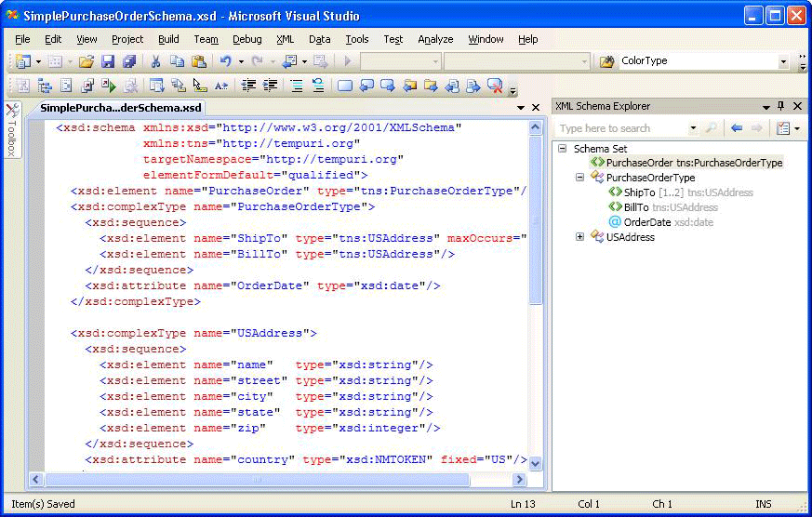Viewport: 812px width, 517px height.
Task: Open the Debug menu
Action: 246,39
